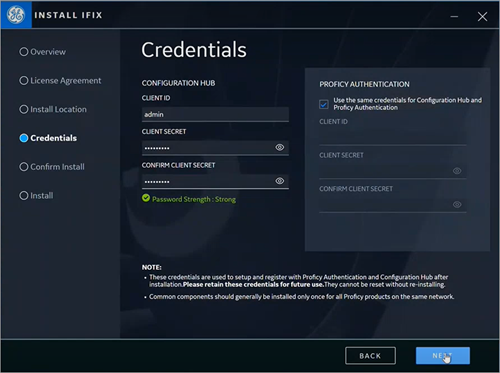Select the Install step in sidebar
The image size is (500, 373).
click(36, 195)
